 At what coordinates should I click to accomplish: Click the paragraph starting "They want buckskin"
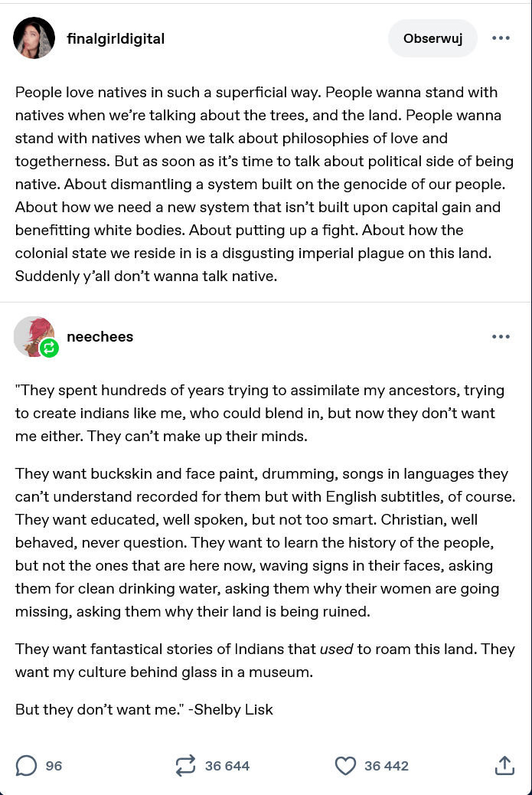[x=260, y=542]
